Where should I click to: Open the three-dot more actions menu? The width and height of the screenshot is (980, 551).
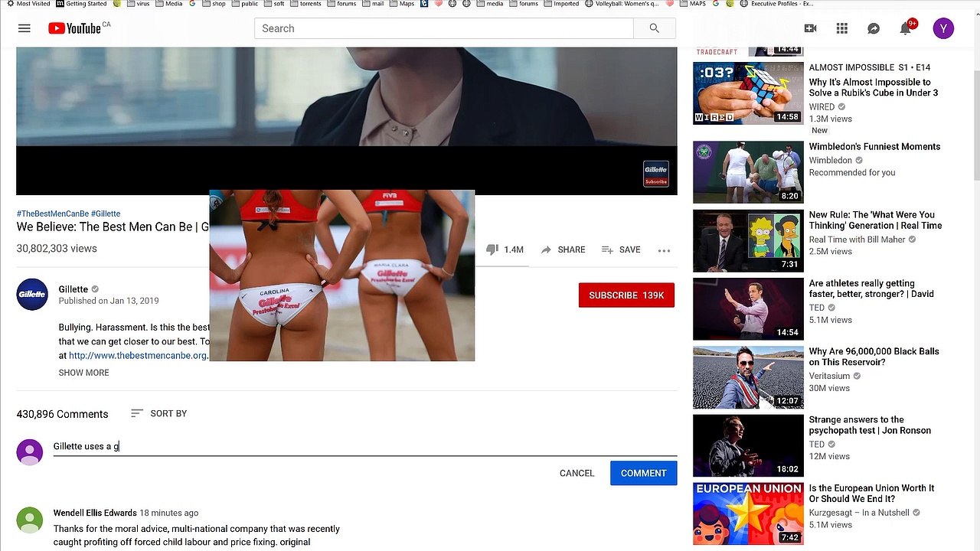coord(664,250)
